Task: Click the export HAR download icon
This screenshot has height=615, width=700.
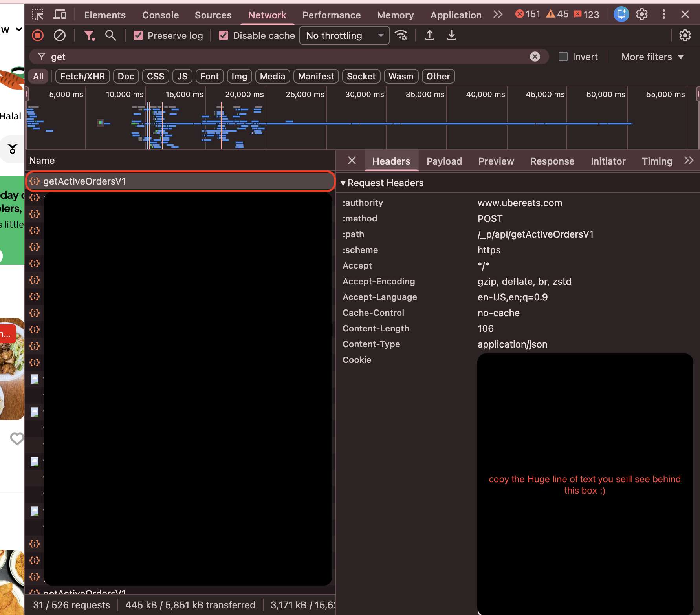Action: pyautogui.click(x=452, y=36)
